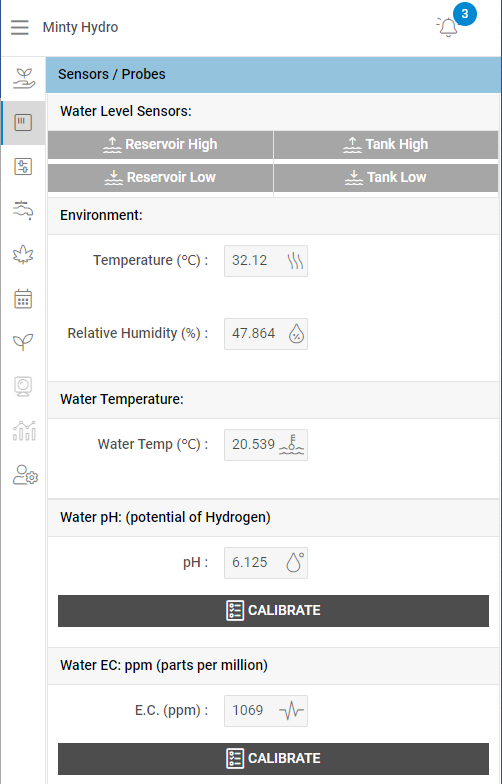Select plant-in-hand sidebar icon
This screenshot has width=502, height=784.
point(24,78)
